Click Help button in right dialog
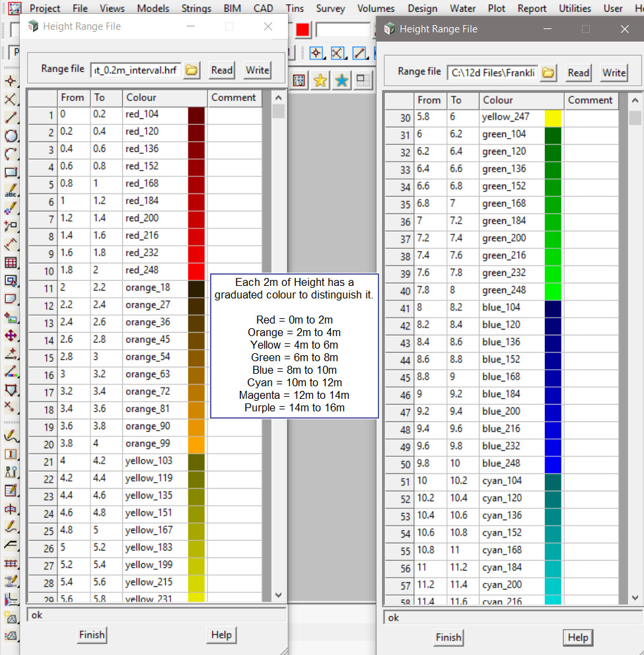 pyautogui.click(x=577, y=637)
